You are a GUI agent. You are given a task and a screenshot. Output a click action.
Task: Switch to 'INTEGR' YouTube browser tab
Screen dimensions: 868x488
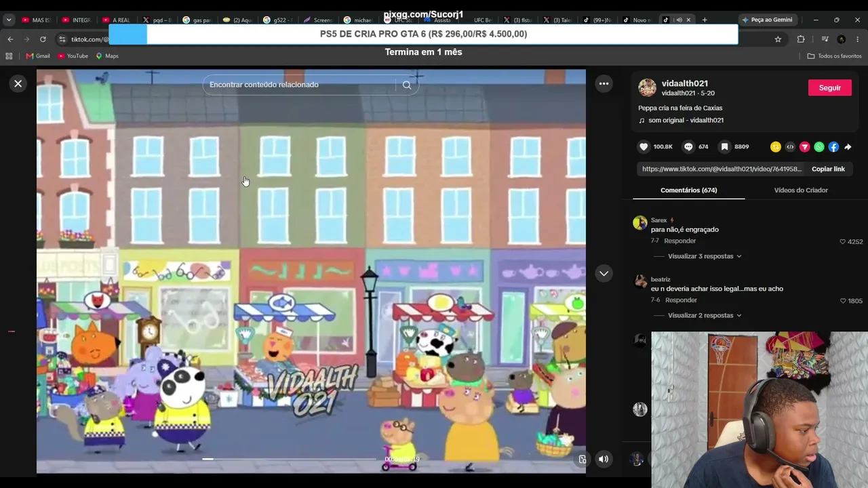[77, 20]
